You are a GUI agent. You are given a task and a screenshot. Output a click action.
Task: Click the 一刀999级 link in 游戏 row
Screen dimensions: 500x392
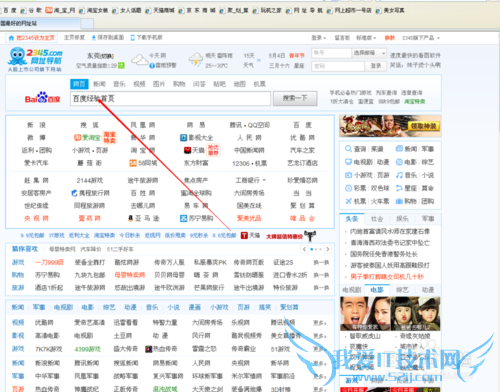pos(49,262)
